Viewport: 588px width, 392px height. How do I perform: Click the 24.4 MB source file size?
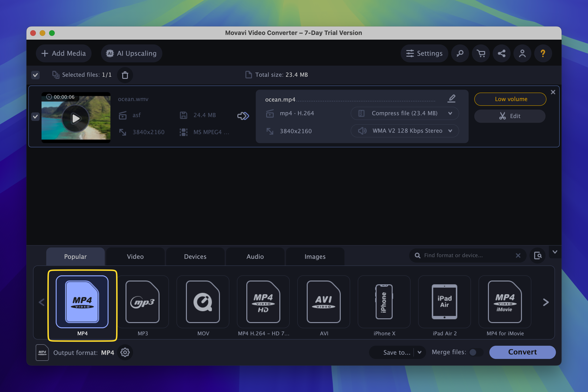[205, 115]
